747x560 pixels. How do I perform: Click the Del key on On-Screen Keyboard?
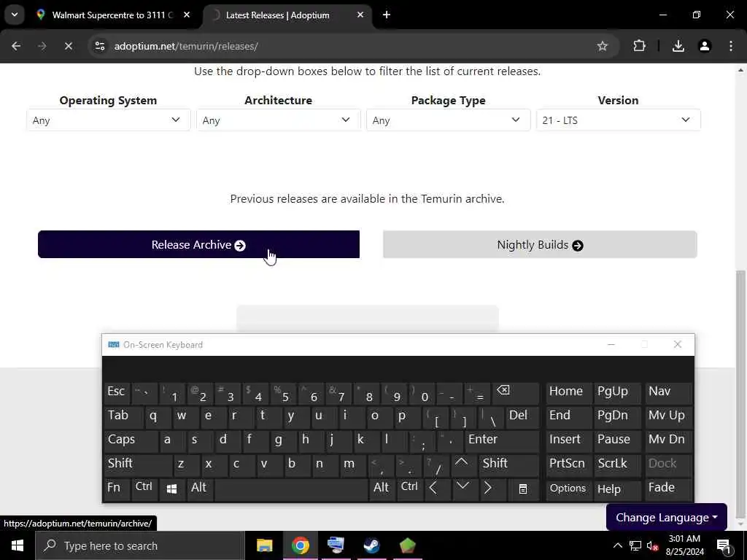coord(522,416)
